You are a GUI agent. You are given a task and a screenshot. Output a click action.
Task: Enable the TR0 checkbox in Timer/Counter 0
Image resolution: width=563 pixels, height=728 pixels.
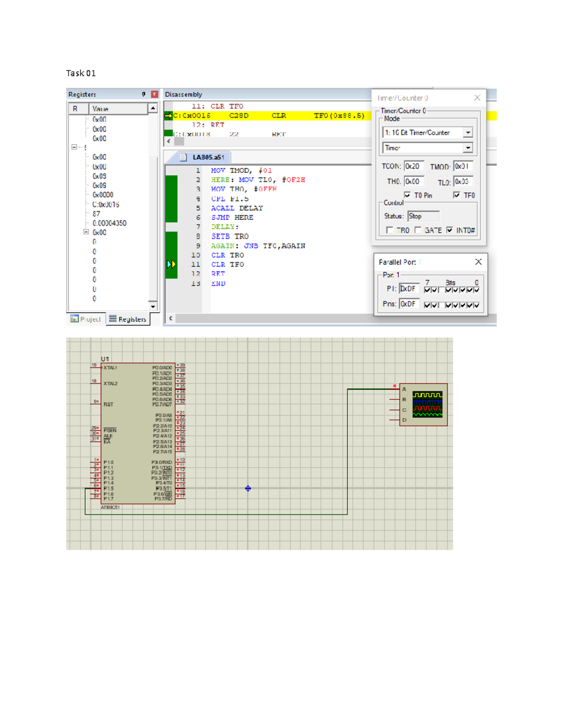tap(390, 230)
